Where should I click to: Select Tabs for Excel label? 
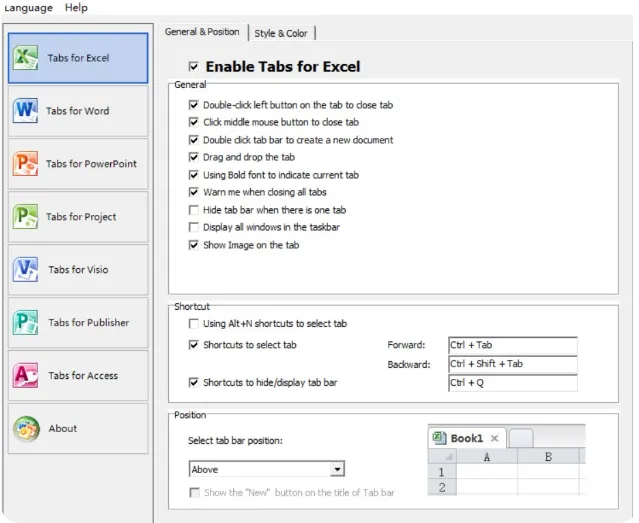tap(78, 58)
